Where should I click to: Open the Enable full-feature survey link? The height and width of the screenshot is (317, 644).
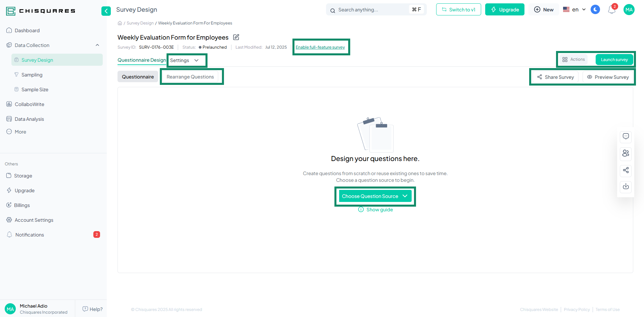(x=320, y=47)
